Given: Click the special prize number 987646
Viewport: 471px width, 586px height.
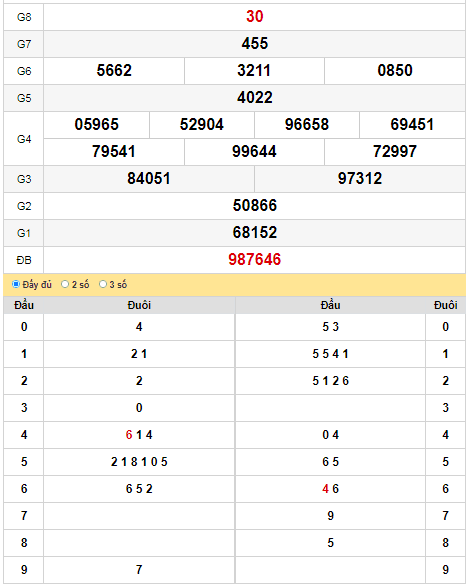Looking at the screenshot, I should (x=255, y=259).
